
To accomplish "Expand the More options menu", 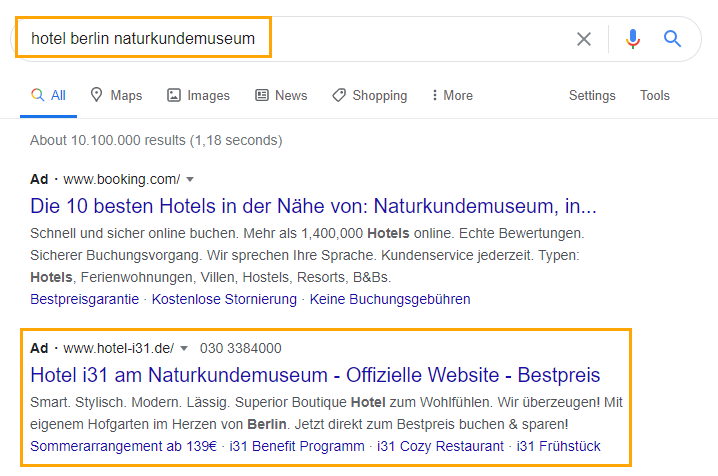I will [452, 95].
